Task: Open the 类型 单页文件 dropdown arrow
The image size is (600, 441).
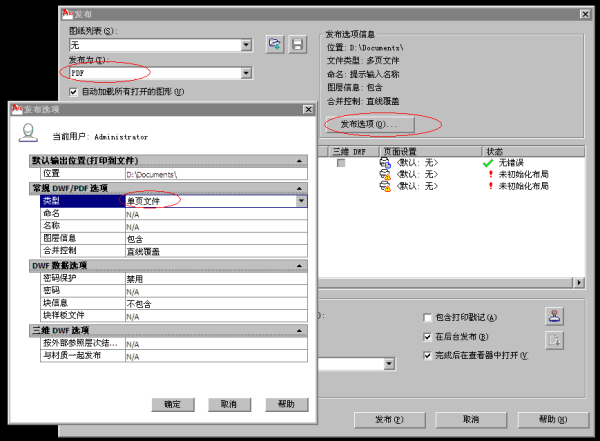Action: coord(301,201)
